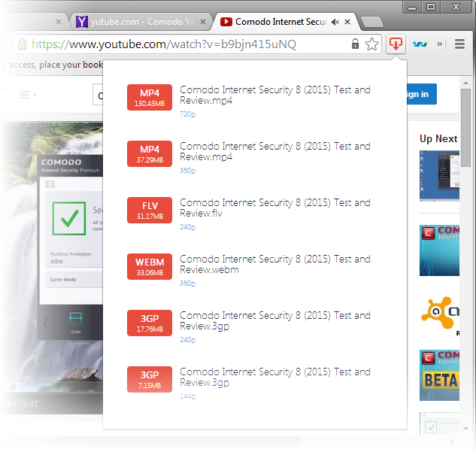Open a new tab
Viewport: 476px width, 452px height.
point(372,22)
